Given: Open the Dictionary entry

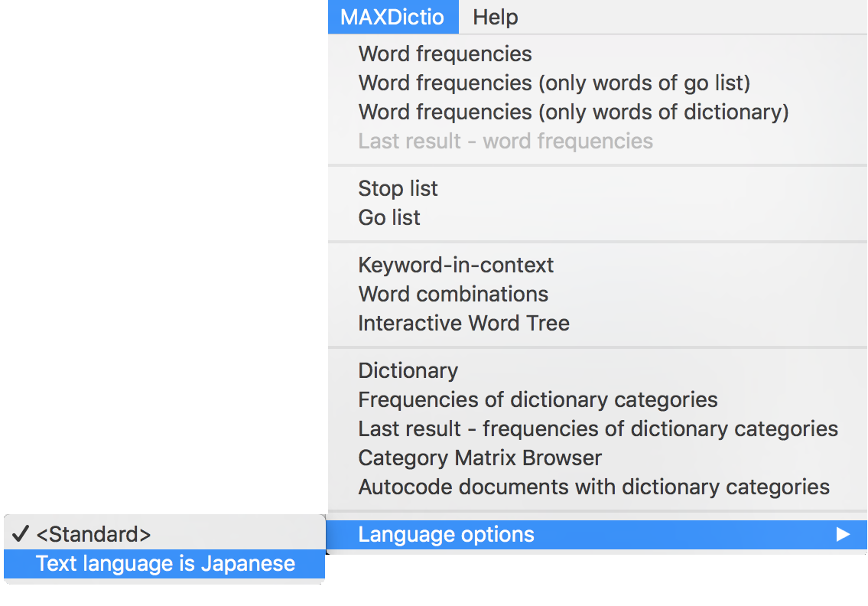Looking at the screenshot, I should [x=597, y=370].
